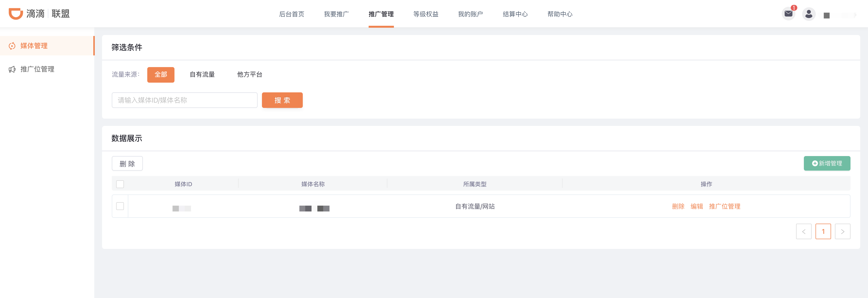Toggle the select-all header checkbox

(x=120, y=184)
